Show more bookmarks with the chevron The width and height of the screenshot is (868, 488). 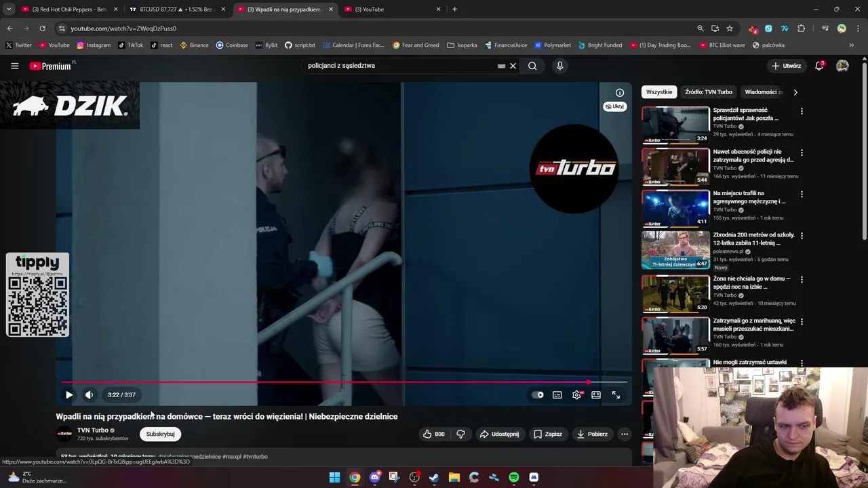coord(852,45)
